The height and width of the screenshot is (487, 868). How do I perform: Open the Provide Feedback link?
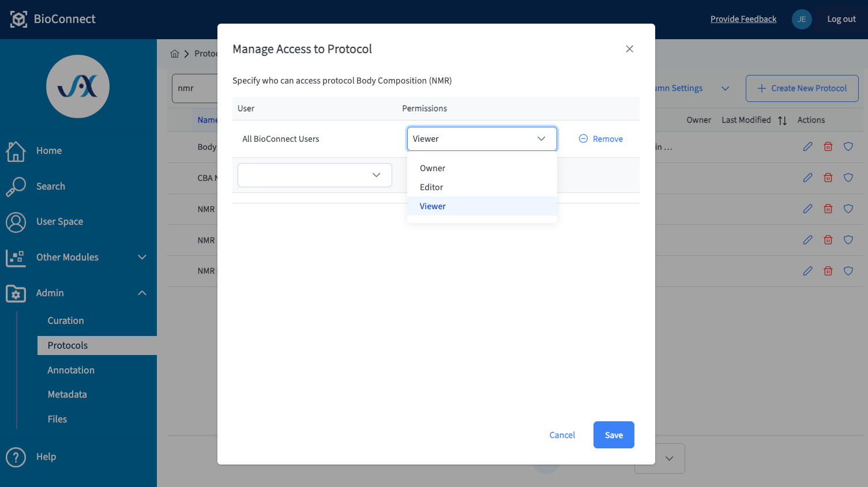(743, 18)
